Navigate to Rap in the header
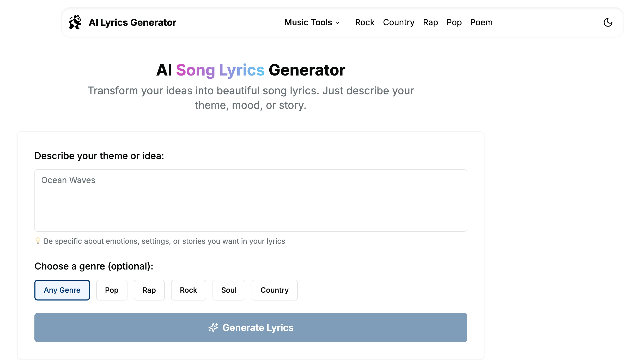The image size is (644, 363). point(430,22)
